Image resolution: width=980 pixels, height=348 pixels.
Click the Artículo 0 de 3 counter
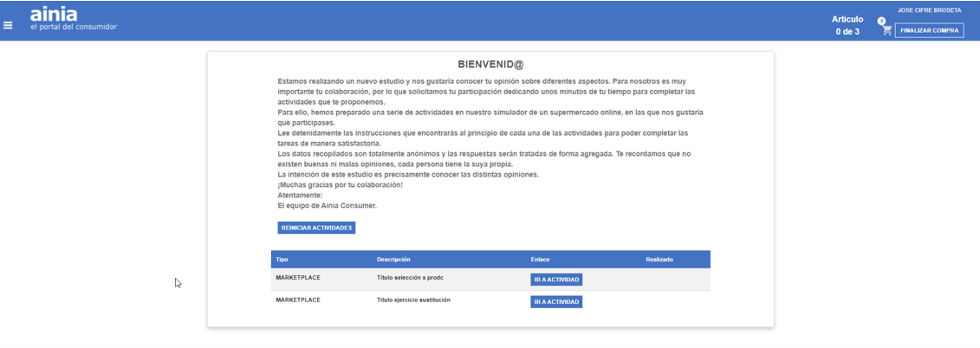(847, 25)
